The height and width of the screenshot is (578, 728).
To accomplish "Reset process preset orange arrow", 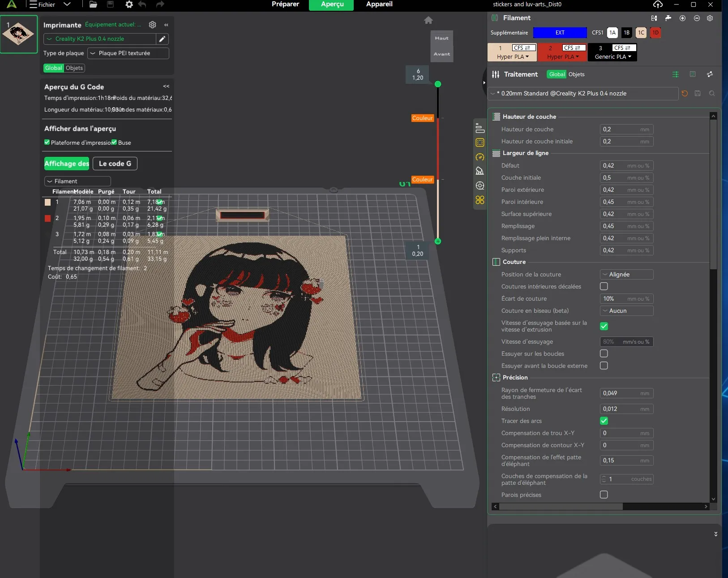I will [685, 94].
